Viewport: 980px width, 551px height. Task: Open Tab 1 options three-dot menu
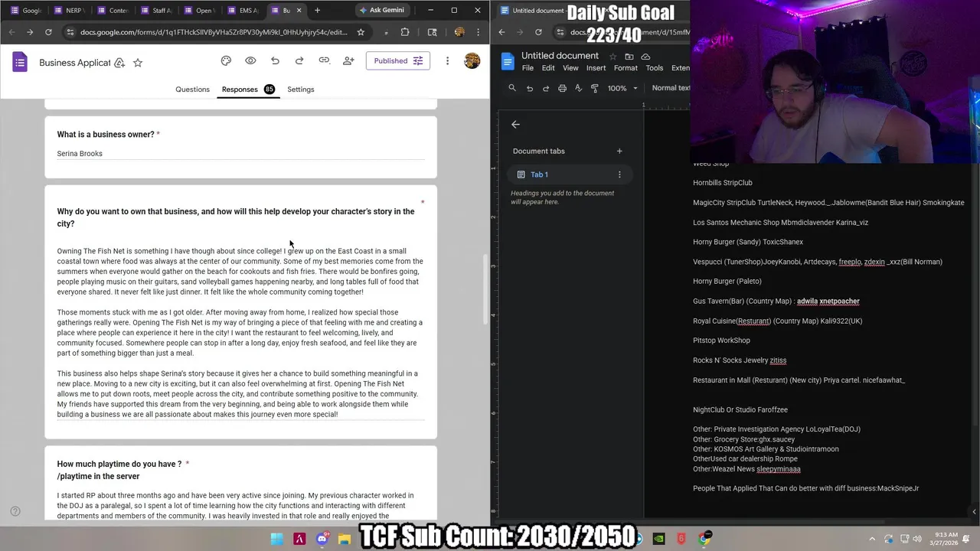[619, 174]
